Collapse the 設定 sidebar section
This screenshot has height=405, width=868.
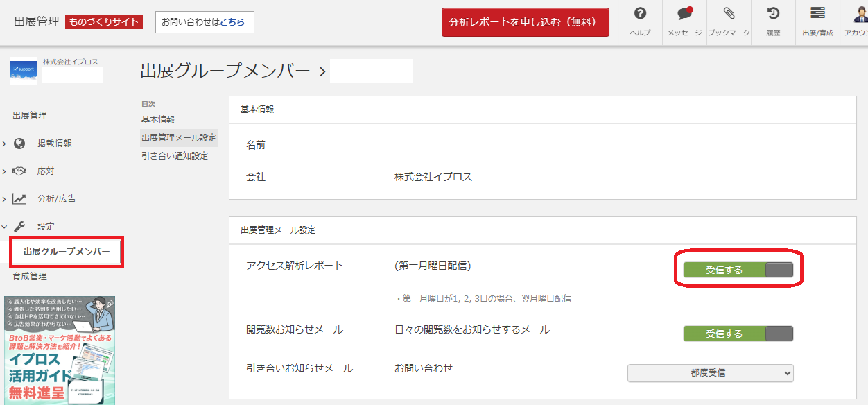[x=4, y=227]
